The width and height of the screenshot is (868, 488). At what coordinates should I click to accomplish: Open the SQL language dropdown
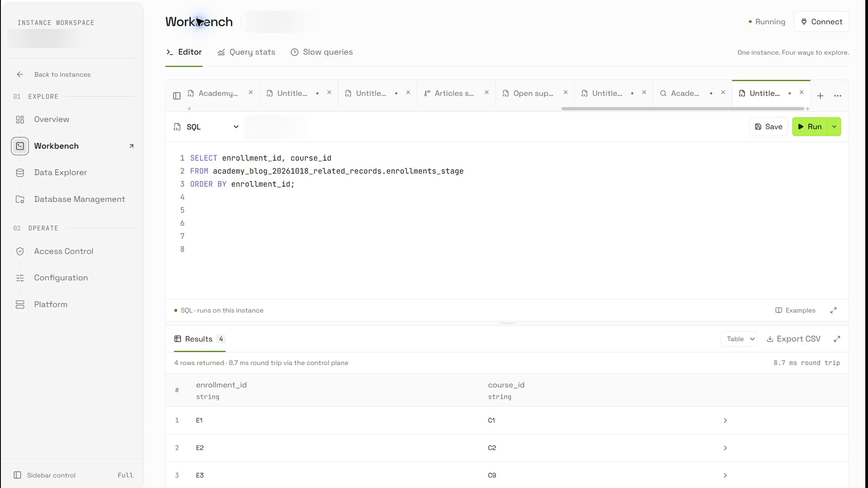tap(206, 127)
